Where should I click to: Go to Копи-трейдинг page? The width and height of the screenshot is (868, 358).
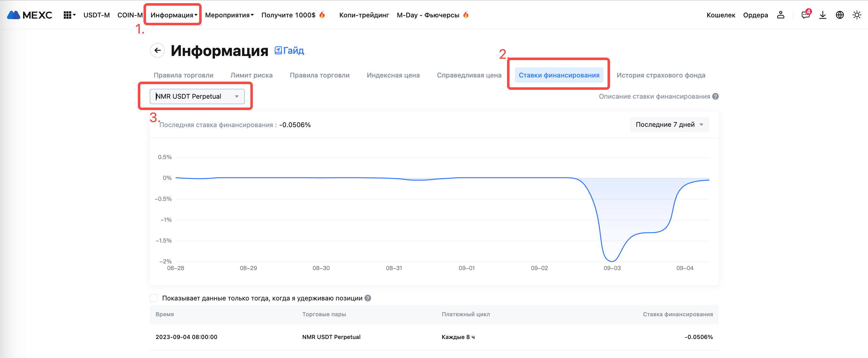coord(364,15)
